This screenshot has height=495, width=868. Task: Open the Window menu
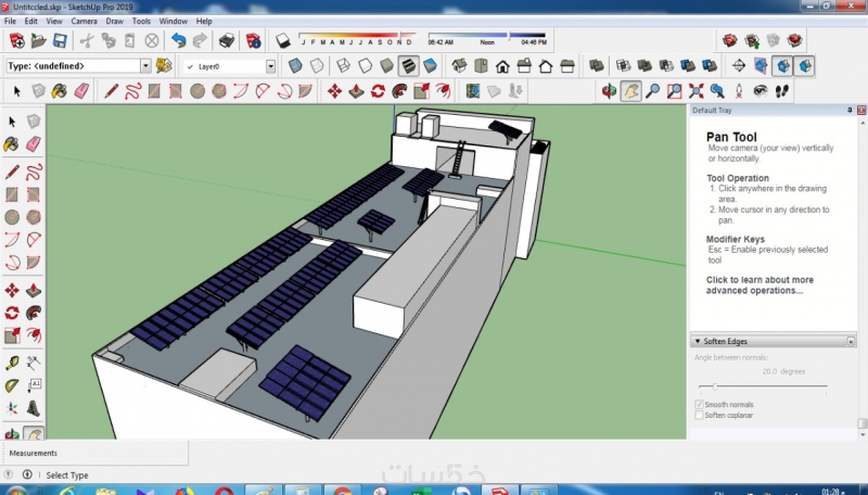[x=173, y=21]
